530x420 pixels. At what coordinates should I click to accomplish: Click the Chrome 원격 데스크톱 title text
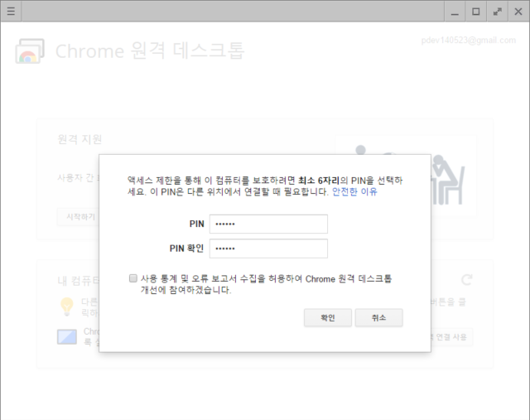point(150,51)
